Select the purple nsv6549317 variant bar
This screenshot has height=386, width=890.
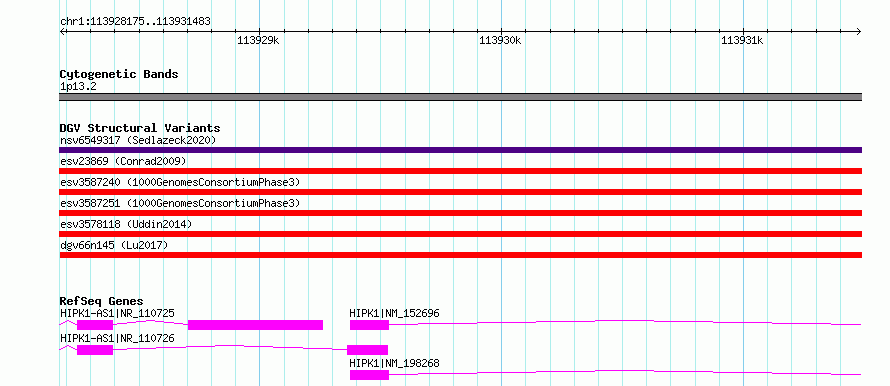coord(460,150)
